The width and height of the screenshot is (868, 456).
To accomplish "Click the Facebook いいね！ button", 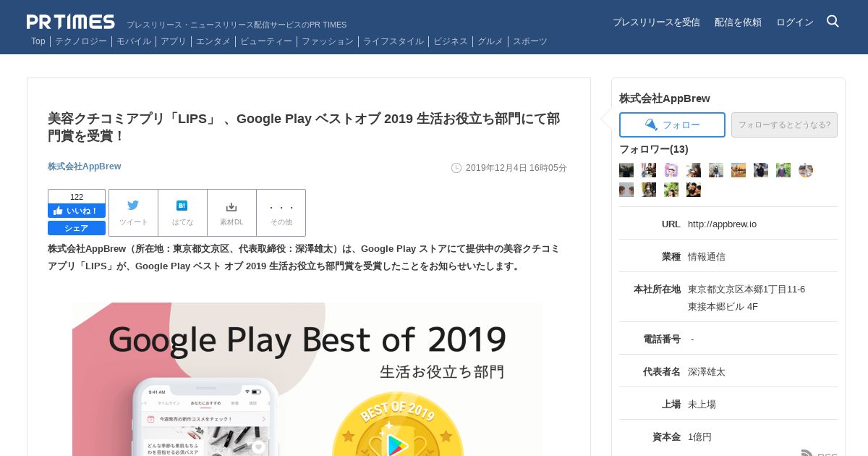I will [x=77, y=211].
